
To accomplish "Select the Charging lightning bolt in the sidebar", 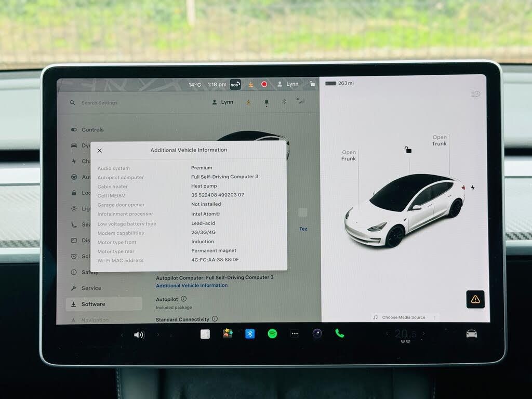I will 74,161.
